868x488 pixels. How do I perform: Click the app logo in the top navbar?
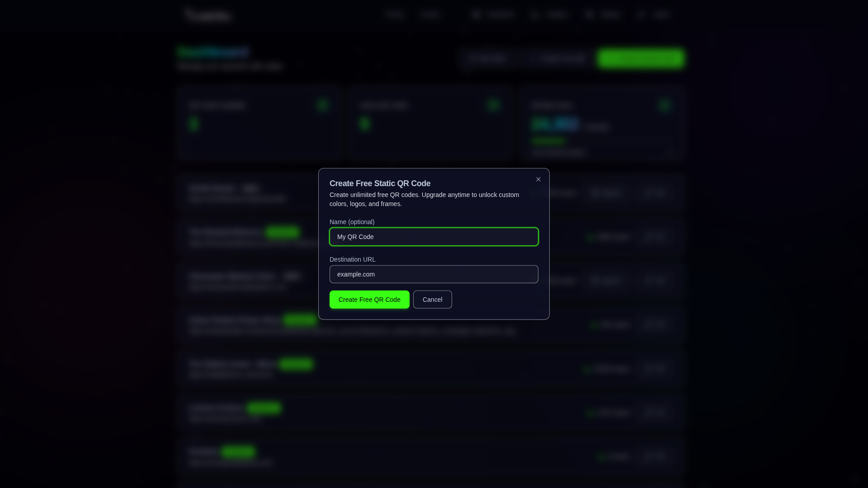(208, 14)
